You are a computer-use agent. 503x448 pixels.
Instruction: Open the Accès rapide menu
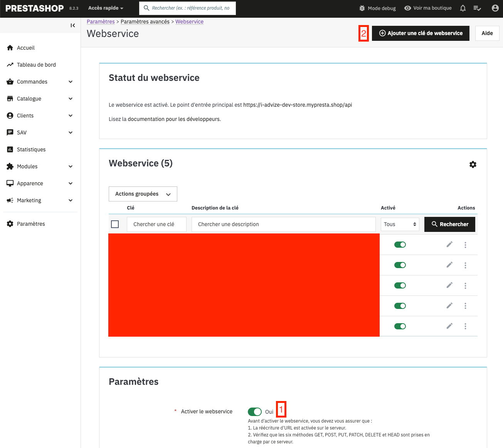[106, 8]
